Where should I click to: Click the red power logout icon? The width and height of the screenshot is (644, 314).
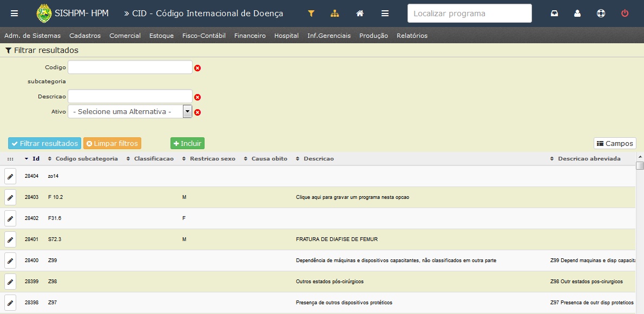[625, 14]
